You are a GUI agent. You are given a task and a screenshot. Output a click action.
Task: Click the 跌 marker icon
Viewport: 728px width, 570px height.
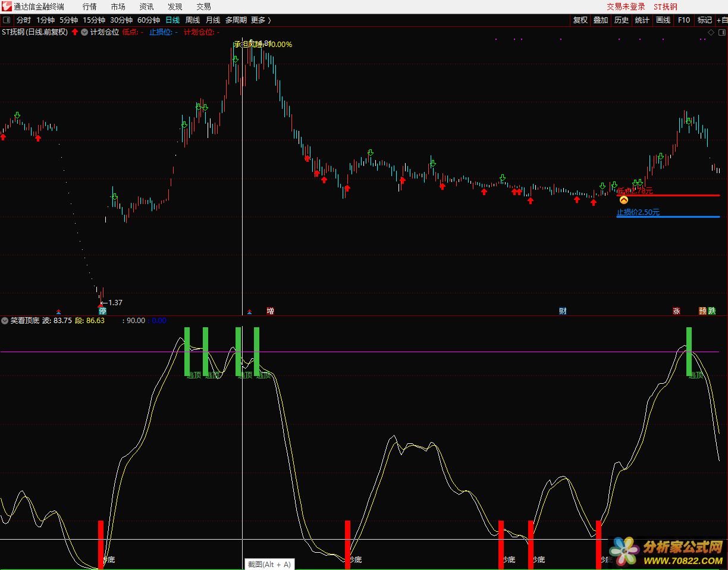(712, 311)
